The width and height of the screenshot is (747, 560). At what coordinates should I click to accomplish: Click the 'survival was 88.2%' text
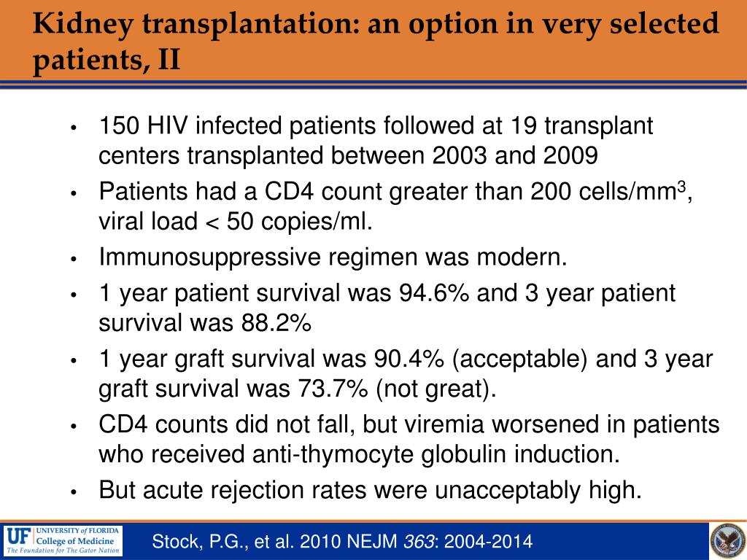click(205, 323)
